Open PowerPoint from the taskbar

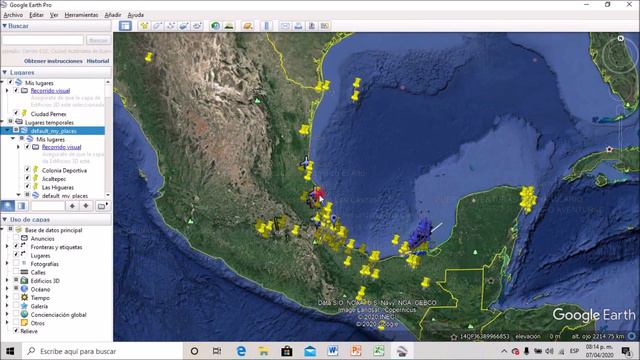tap(356, 351)
